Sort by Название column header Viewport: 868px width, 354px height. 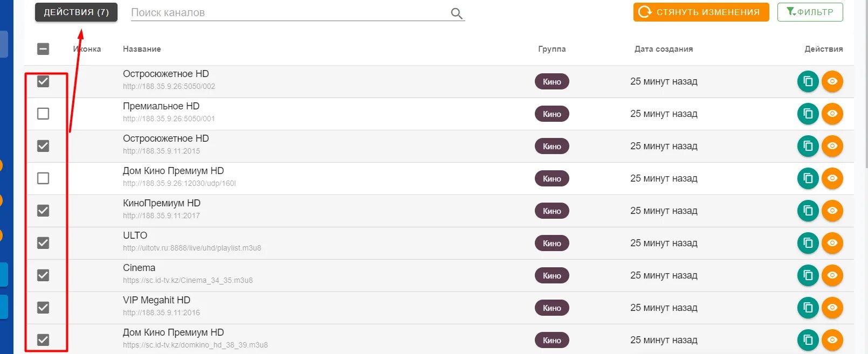(142, 49)
